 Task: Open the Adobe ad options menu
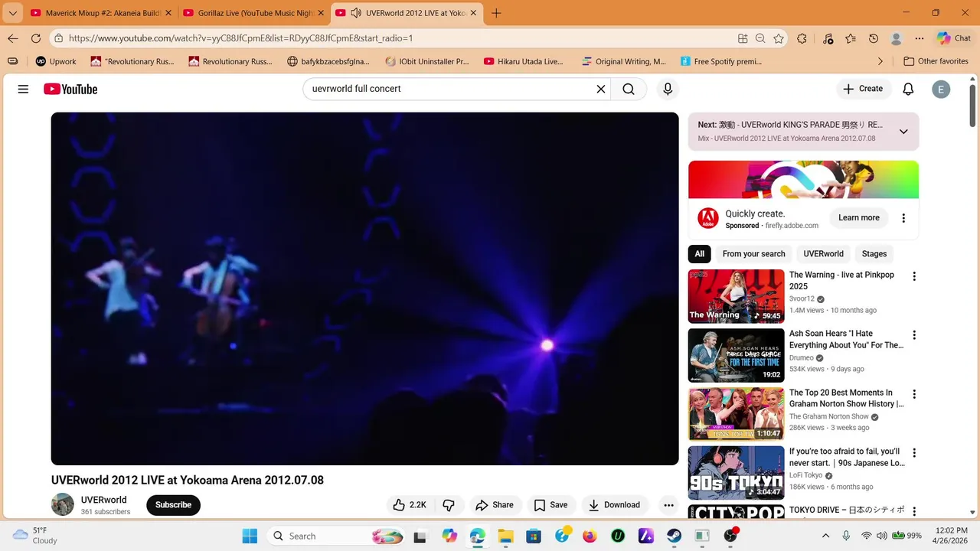coord(903,218)
